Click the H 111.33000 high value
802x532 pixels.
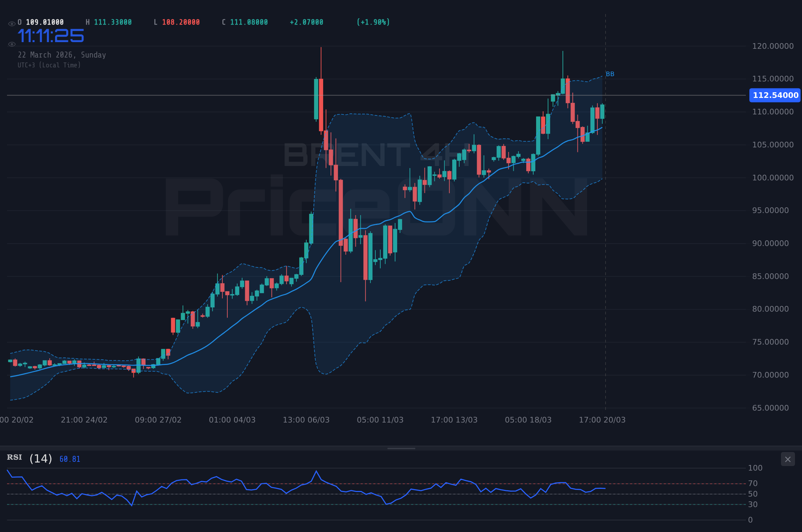click(x=109, y=22)
